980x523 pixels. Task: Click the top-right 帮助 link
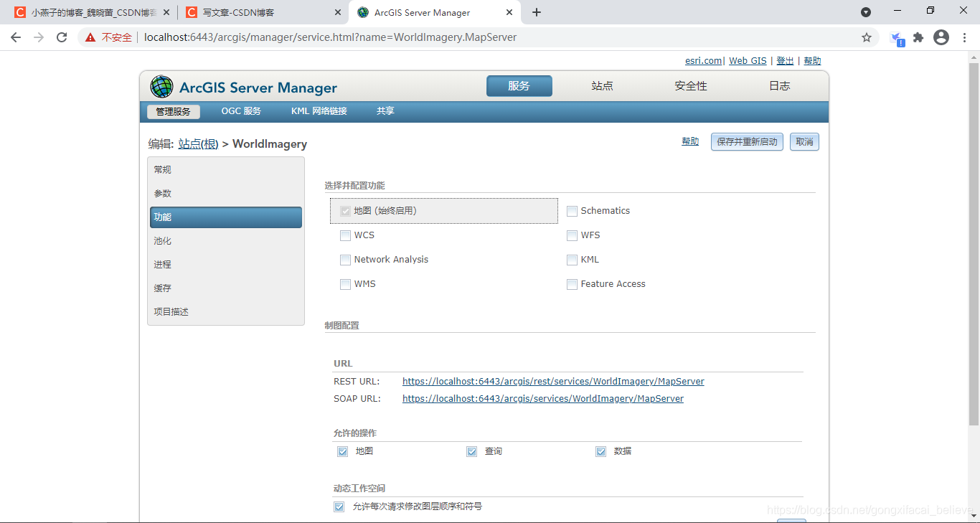(x=812, y=61)
